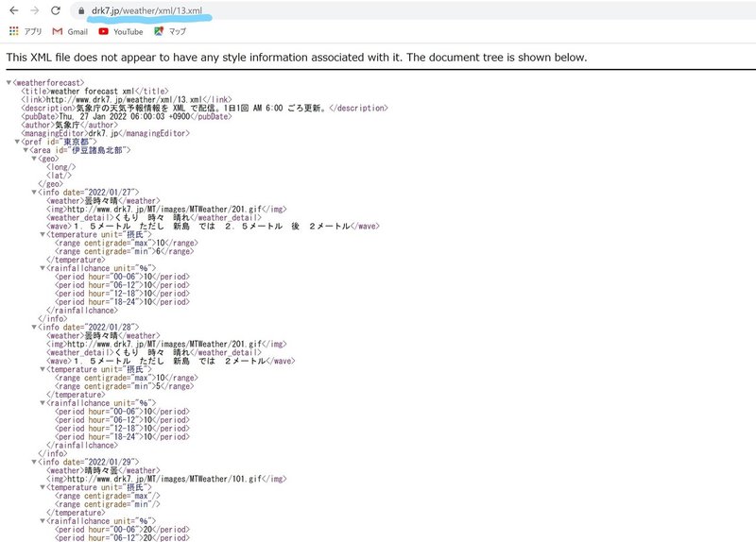Click 101.gif image URL under 2022/01/29
The width and height of the screenshot is (756, 542).
[164, 479]
